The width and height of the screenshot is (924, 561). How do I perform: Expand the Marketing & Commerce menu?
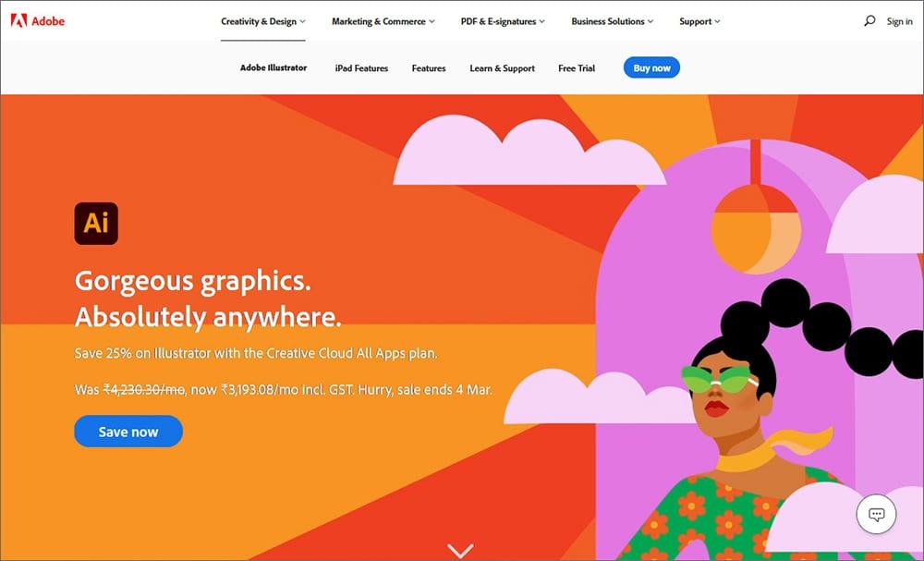(x=383, y=21)
